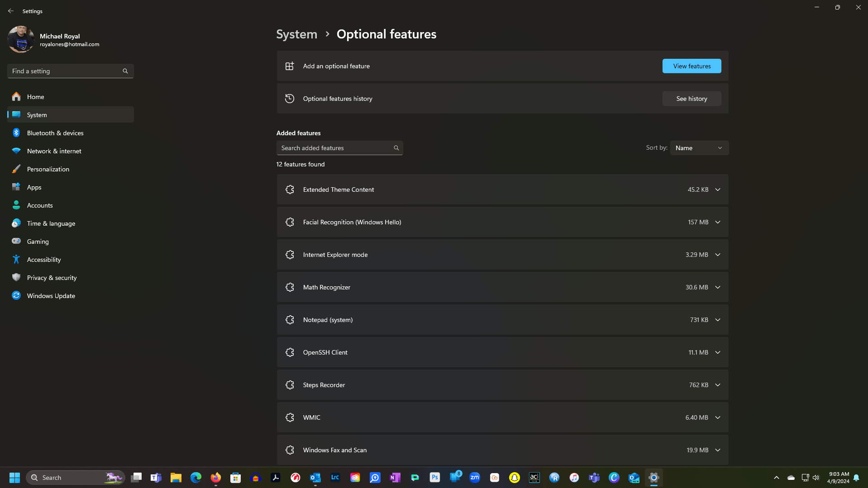Screen dimensions: 868x488
Task: Click the Bluetooth & devices sidebar icon
Action: [16, 133]
